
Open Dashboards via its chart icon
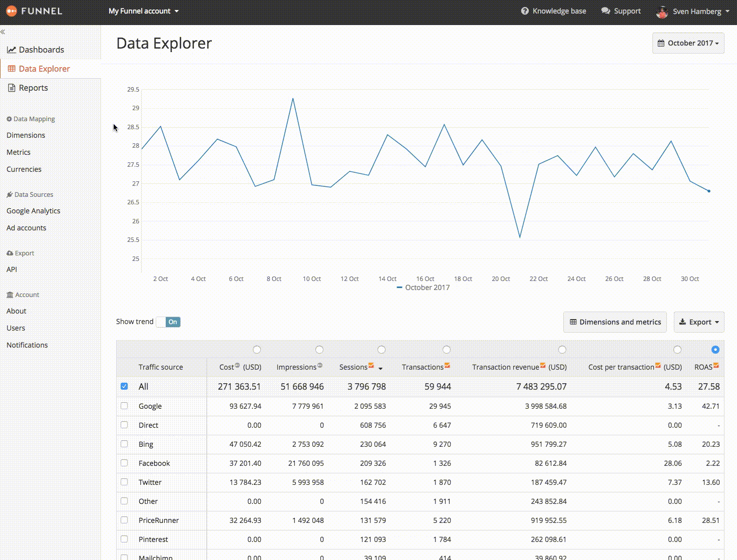point(11,50)
